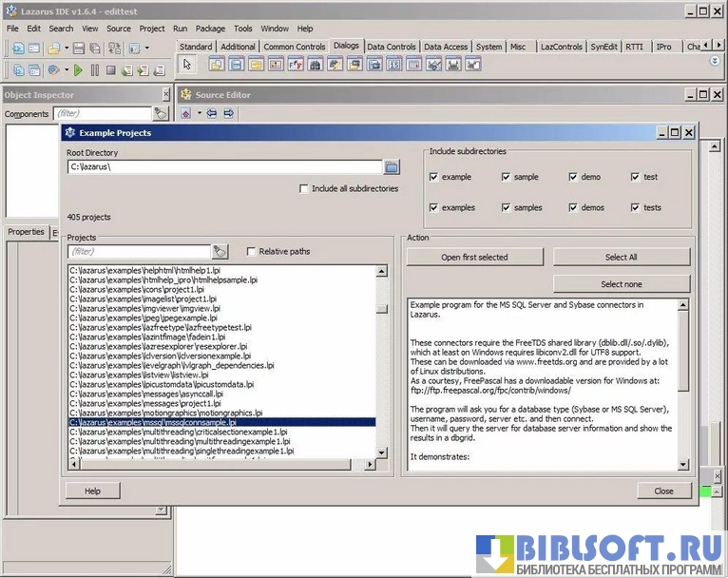Click the Pause button in toolbar
The height and width of the screenshot is (578, 728).
click(x=95, y=69)
